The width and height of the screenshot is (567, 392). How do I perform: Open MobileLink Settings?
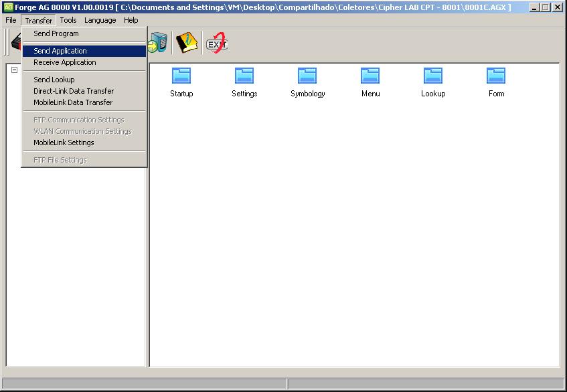click(x=84, y=142)
